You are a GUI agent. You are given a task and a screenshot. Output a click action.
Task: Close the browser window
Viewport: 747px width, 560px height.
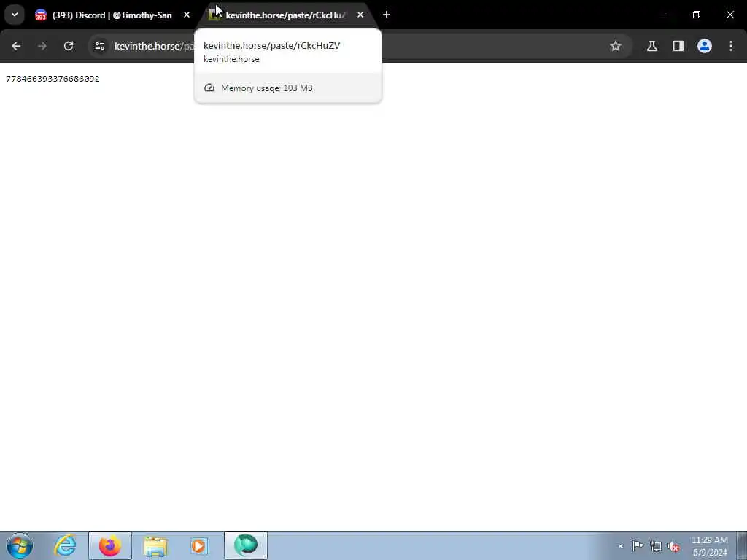(x=729, y=15)
